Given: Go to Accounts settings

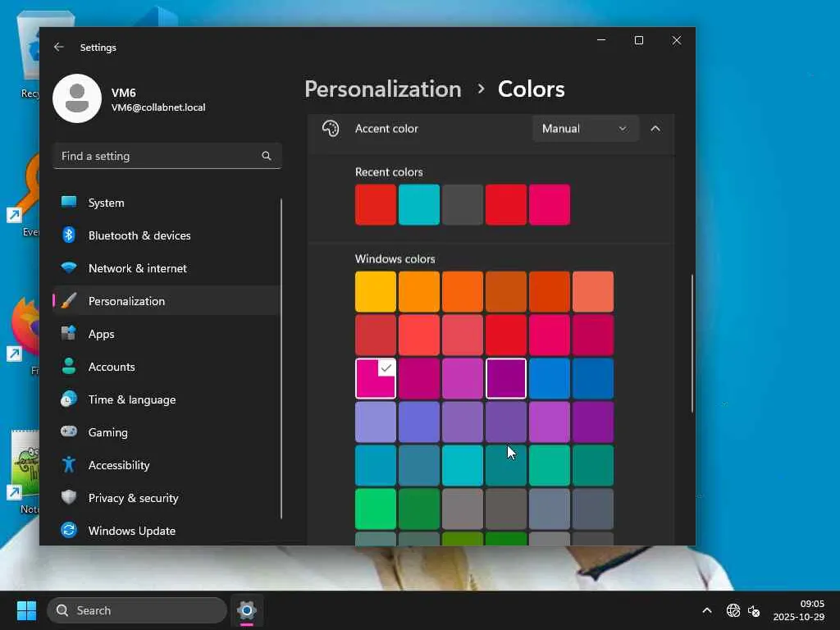Looking at the screenshot, I should coord(166,367).
